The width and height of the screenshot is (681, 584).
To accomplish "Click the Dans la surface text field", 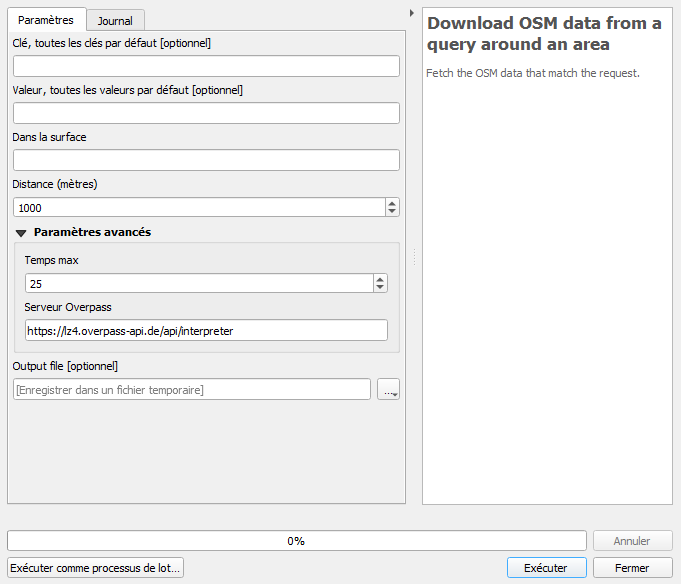I will [x=206, y=160].
